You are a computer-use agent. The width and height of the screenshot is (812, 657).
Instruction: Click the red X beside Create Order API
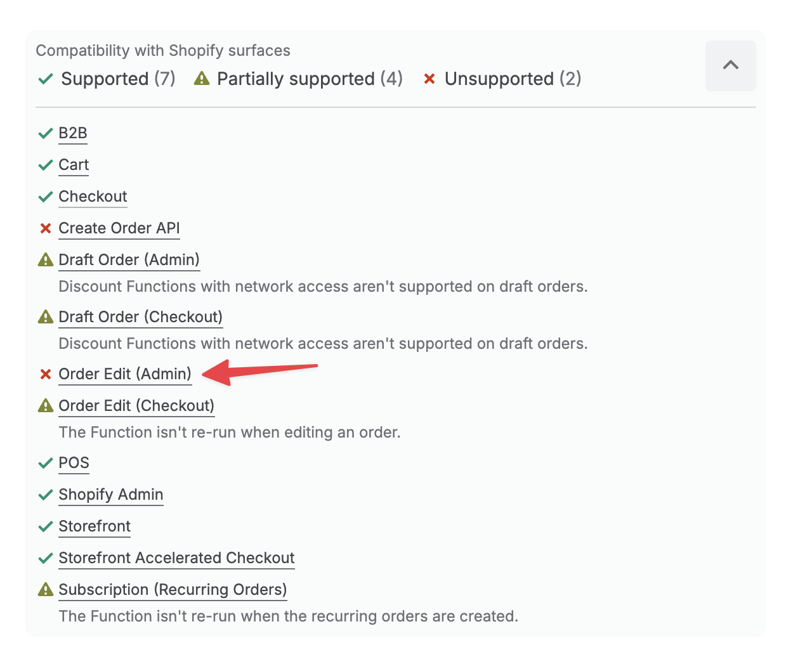pos(45,228)
